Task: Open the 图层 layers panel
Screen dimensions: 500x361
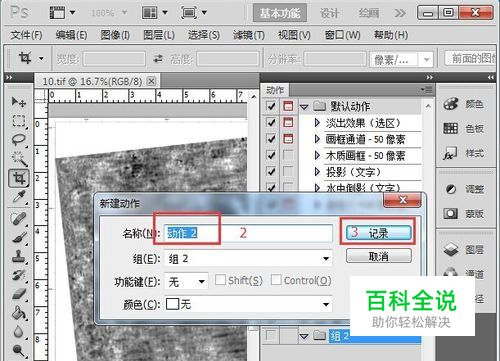Action: pos(464,249)
